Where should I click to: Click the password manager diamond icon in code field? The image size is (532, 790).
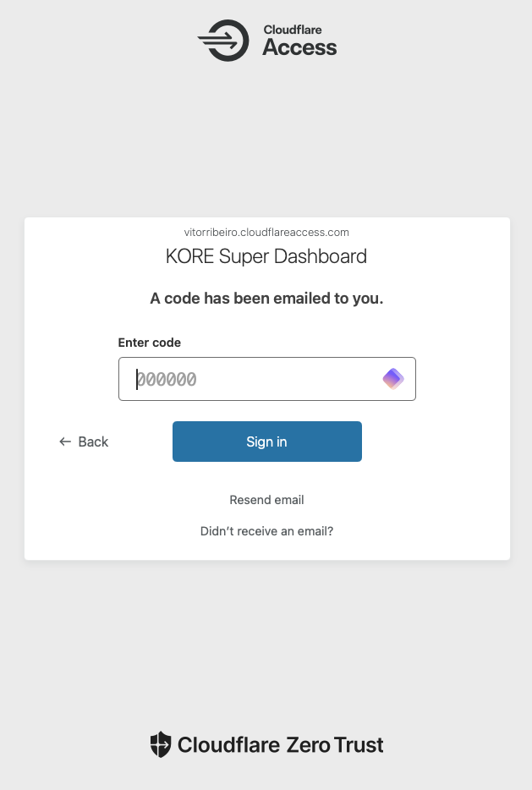point(392,379)
